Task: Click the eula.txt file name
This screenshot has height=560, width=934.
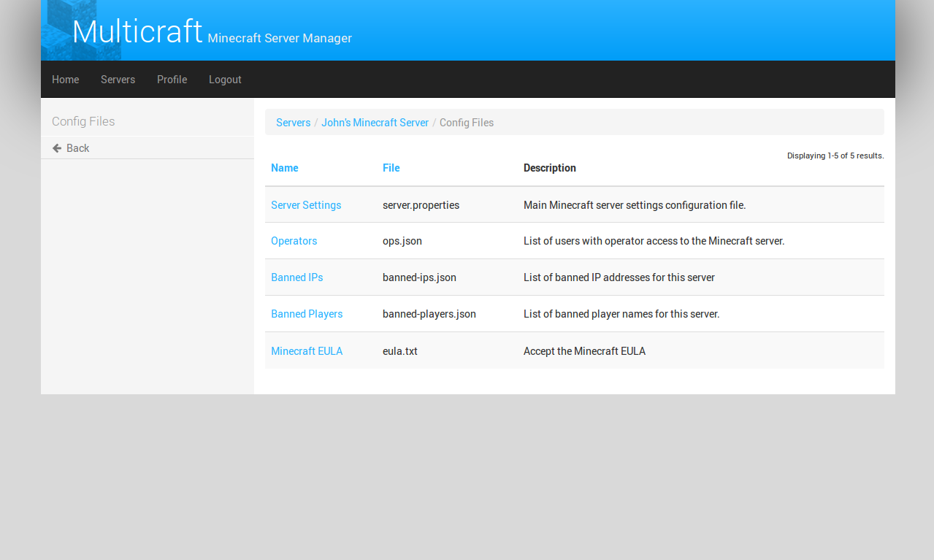Action: (400, 351)
